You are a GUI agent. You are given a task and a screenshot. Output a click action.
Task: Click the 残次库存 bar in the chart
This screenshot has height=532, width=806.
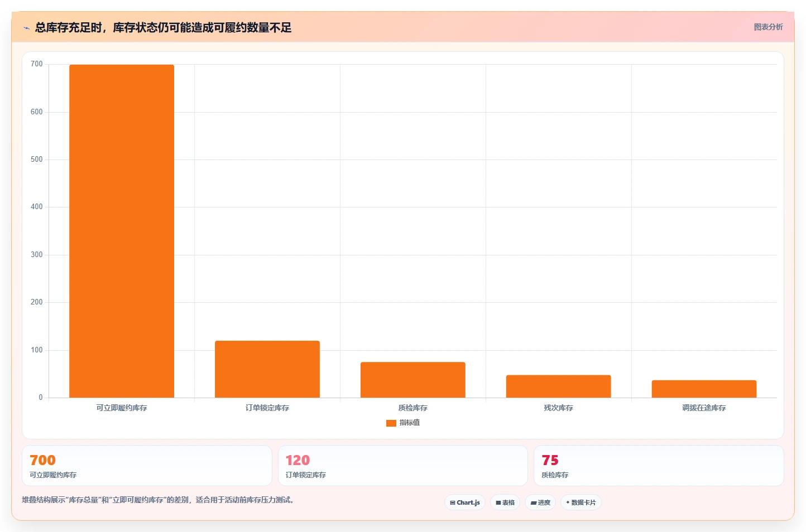click(559, 386)
